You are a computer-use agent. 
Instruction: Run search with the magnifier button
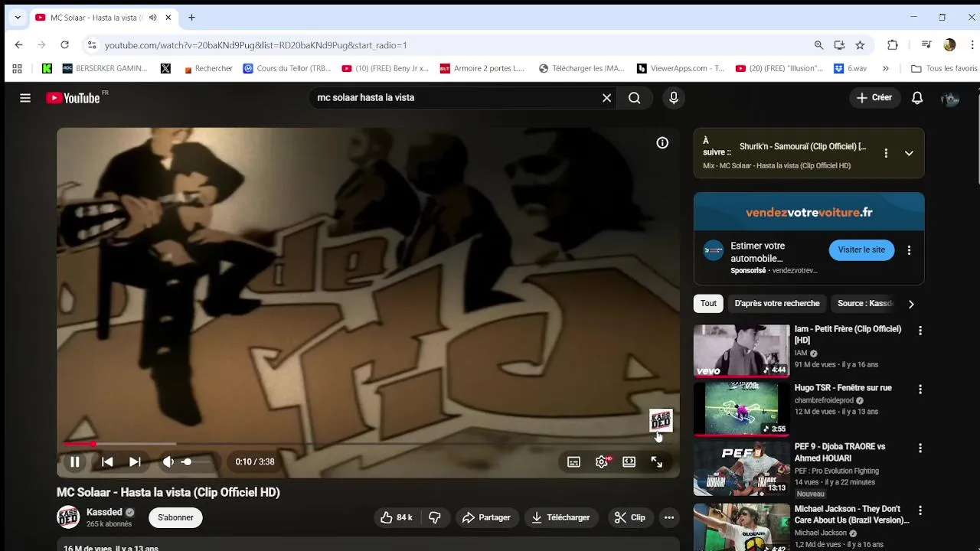click(x=634, y=98)
